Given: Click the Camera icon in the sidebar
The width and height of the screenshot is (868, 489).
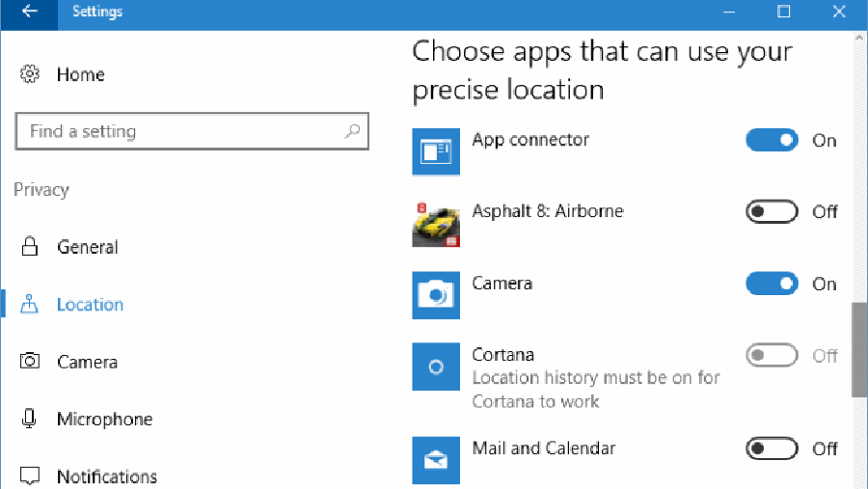Looking at the screenshot, I should pos(30,361).
